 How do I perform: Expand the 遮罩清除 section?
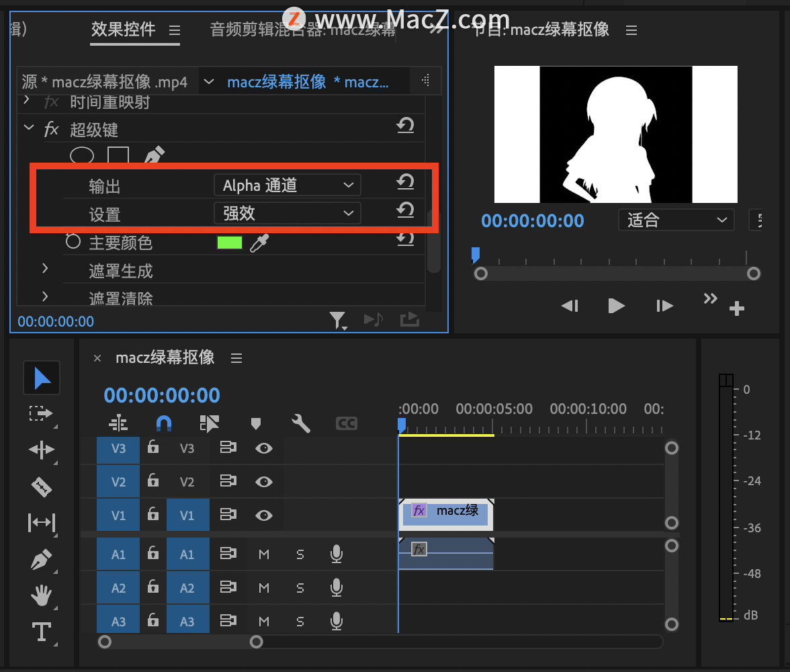pos(46,296)
